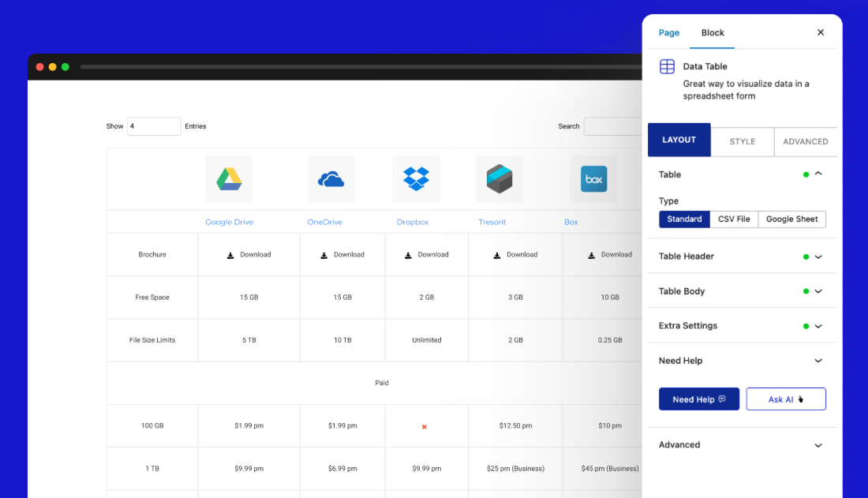Click the Unlimited cell under Dropbox
The width and height of the screenshot is (868, 498).
(x=427, y=340)
